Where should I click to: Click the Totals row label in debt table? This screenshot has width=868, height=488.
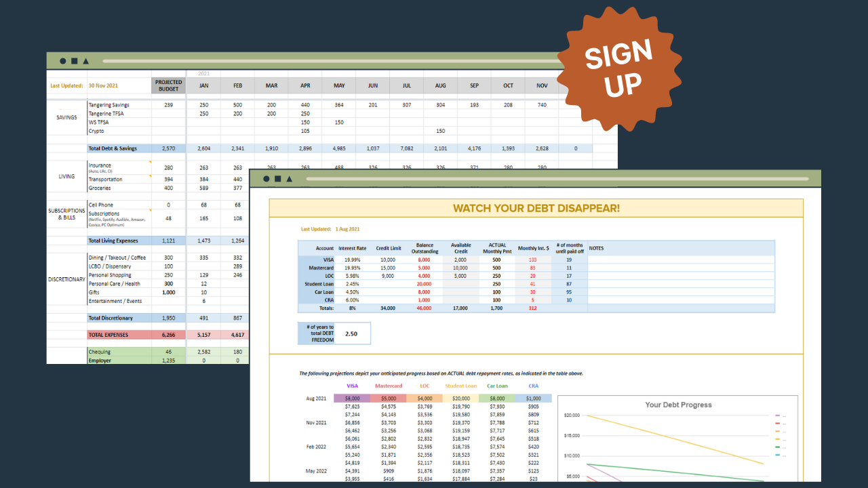(x=326, y=308)
